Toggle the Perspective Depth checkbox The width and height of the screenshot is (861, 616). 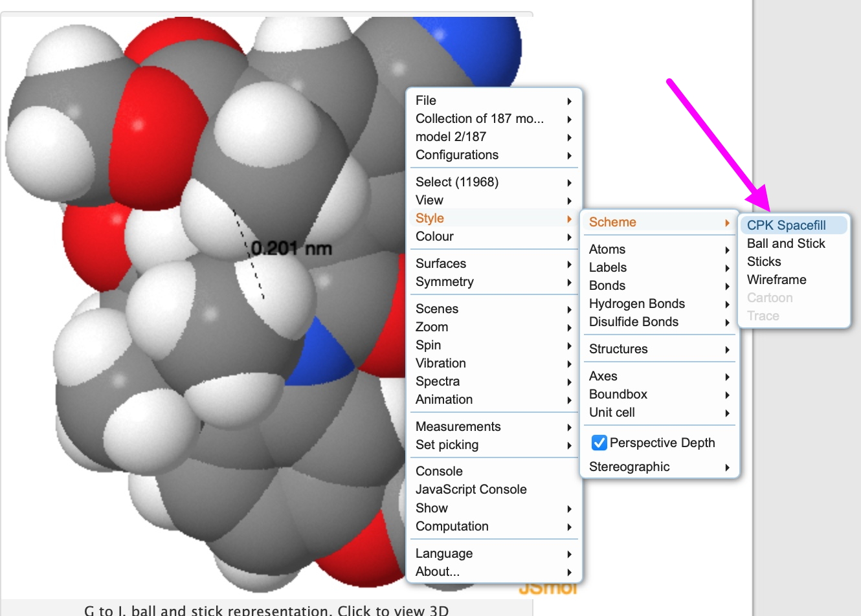pyautogui.click(x=599, y=443)
